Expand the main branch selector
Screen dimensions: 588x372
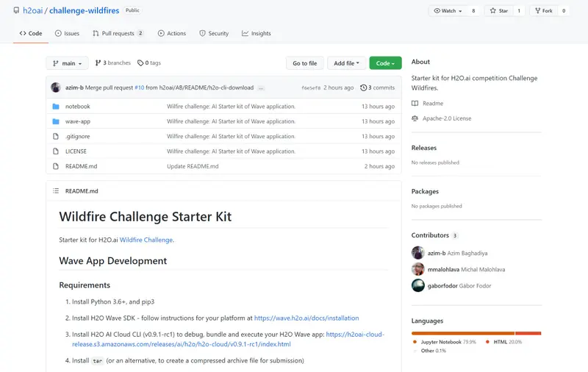(x=67, y=63)
